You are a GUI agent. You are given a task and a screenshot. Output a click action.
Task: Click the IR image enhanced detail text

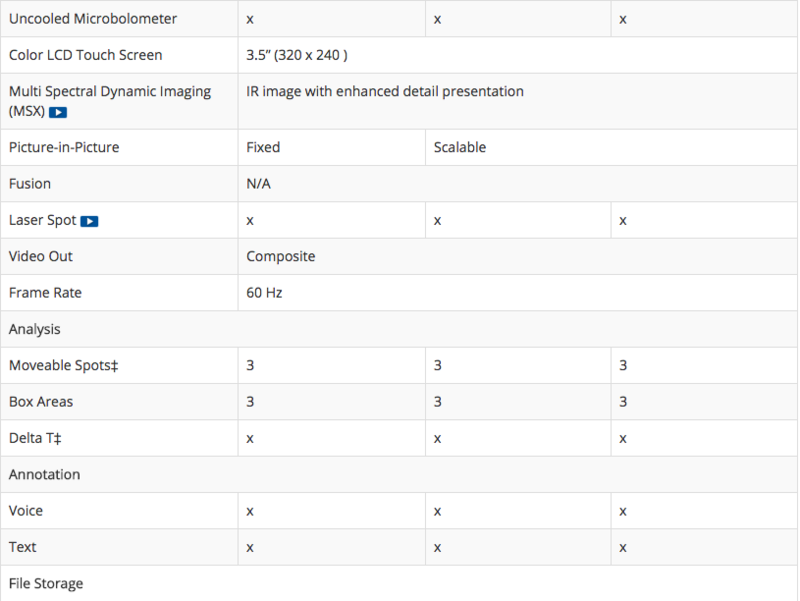(x=385, y=91)
